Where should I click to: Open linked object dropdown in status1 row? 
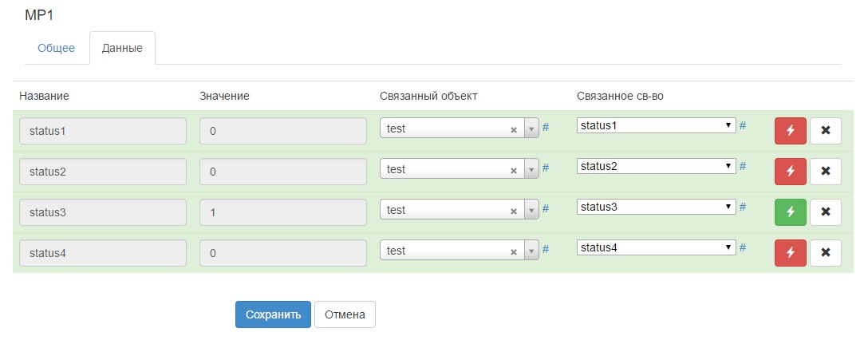tap(531, 129)
